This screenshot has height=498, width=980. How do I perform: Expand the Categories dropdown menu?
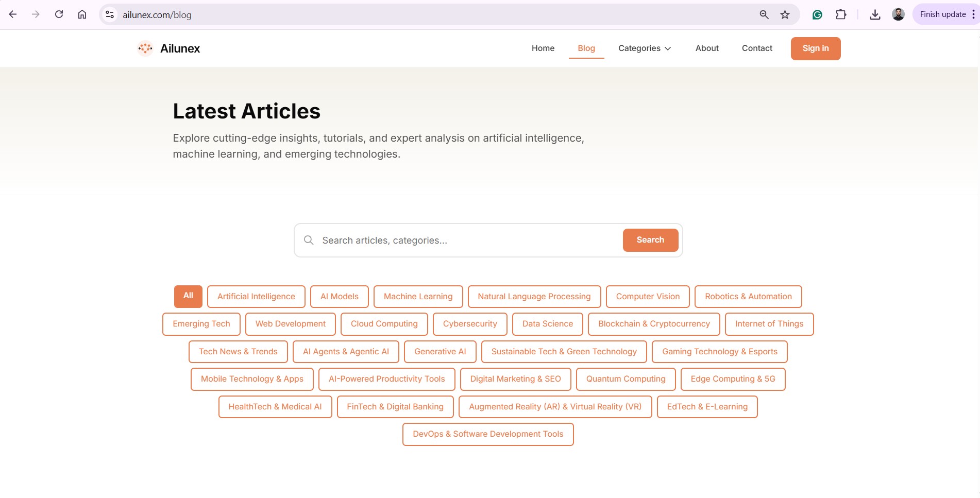pos(645,48)
